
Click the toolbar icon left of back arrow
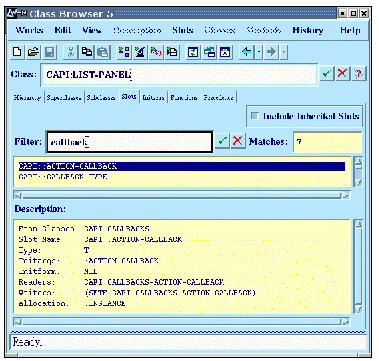coord(226,52)
